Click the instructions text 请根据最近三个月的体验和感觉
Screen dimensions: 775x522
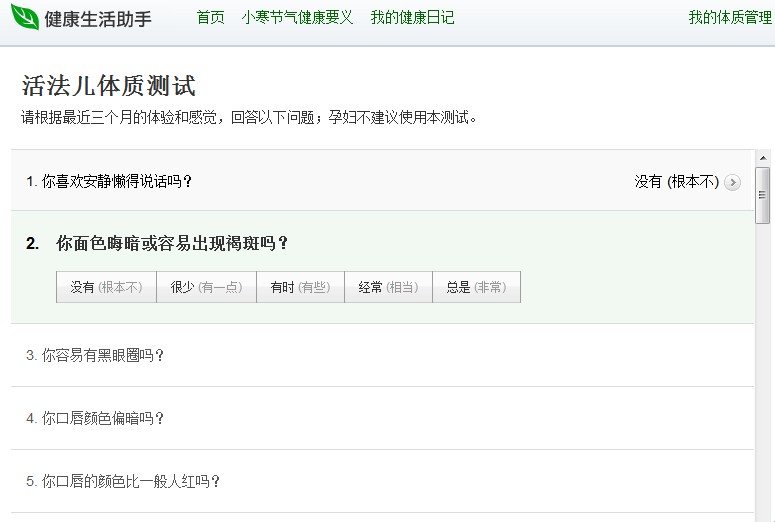(118, 118)
